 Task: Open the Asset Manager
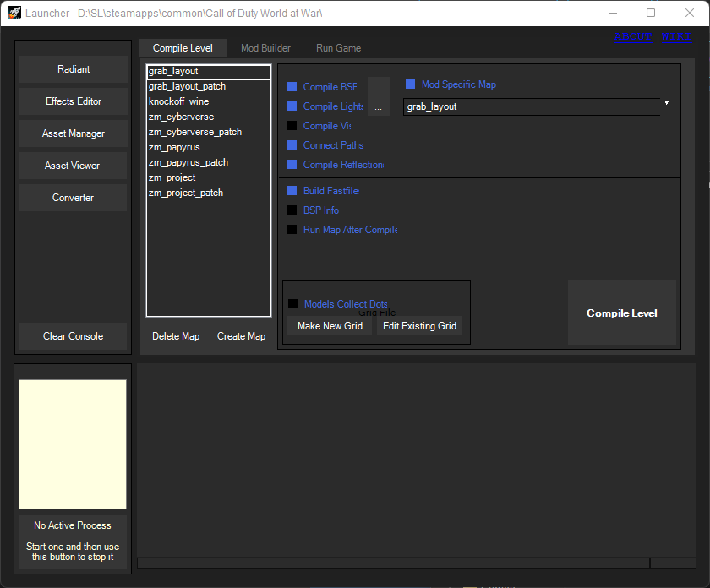pyautogui.click(x=74, y=133)
